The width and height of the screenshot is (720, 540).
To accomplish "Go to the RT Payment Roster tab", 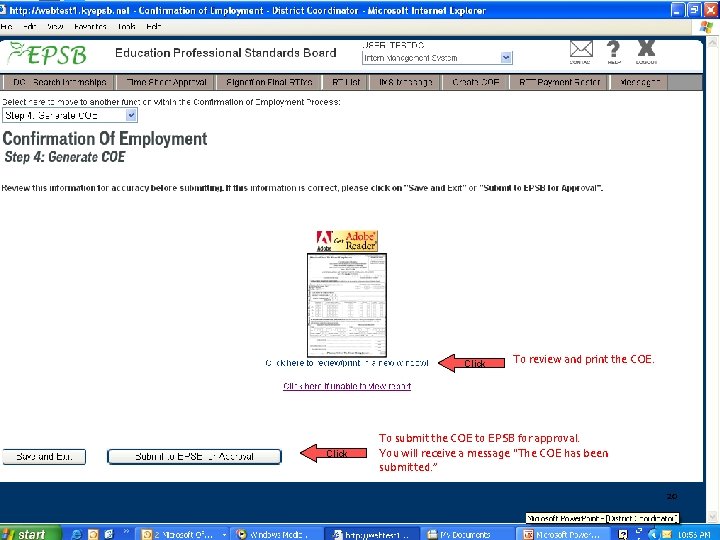I will (560, 82).
